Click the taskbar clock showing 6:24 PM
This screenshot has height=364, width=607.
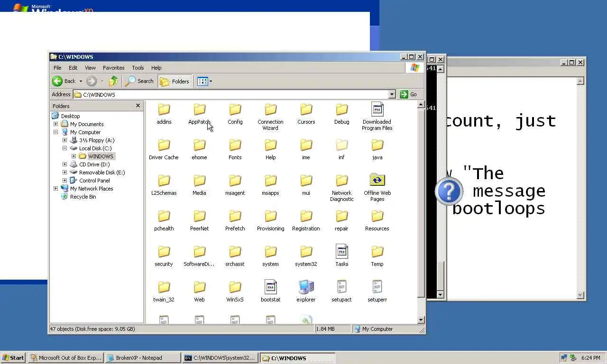[x=590, y=358]
